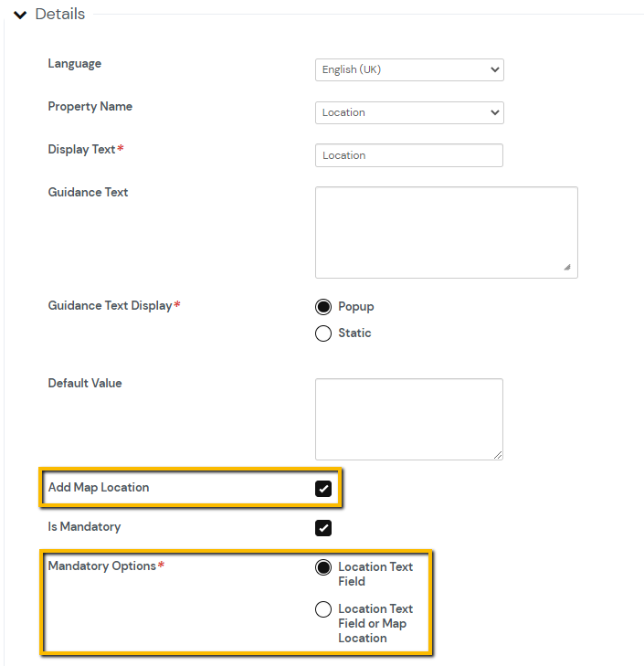The height and width of the screenshot is (666, 644).
Task: Click the Language dropdown arrow
Action: [x=494, y=69]
